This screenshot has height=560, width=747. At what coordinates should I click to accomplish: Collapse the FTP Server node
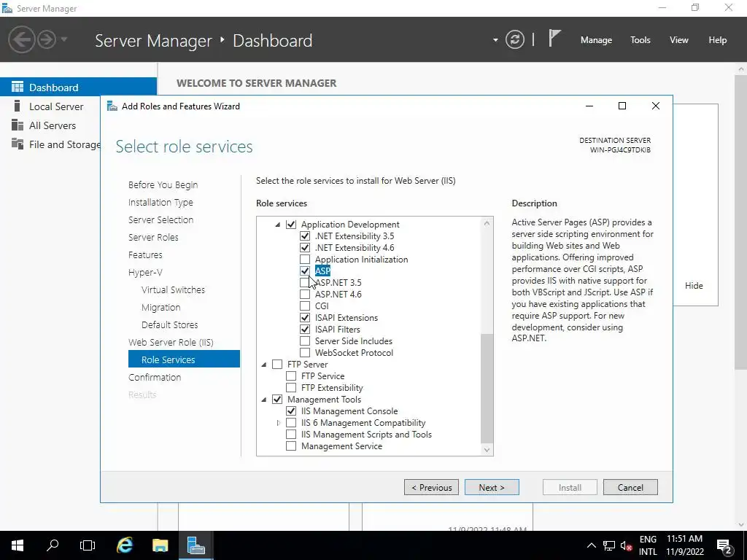pyautogui.click(x=264, y=365)
